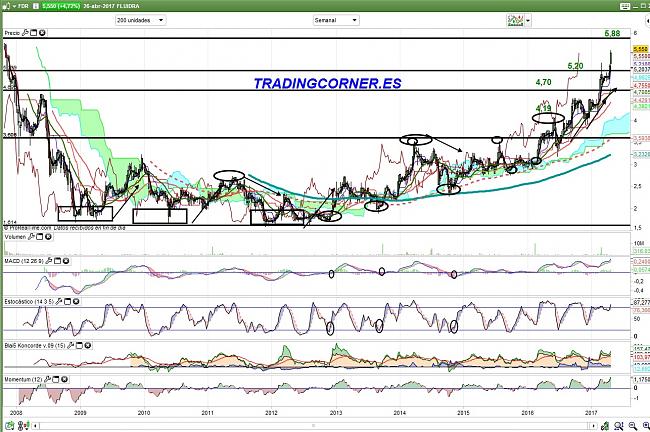The width and height of the screenshot is (650, 432).
Task: Close the Volumen panel
Action: pyautogui.click(x=48, y=237)
